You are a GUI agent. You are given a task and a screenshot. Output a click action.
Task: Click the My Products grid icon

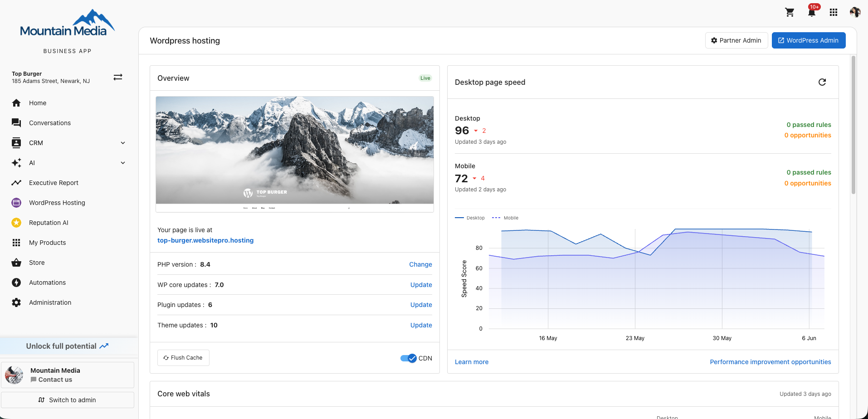point(16,243)
